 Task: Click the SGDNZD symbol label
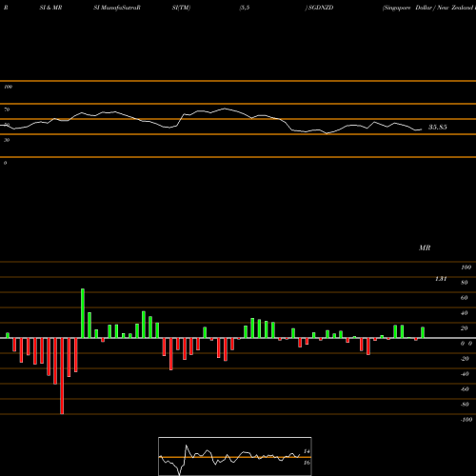[x=321, y=8]
